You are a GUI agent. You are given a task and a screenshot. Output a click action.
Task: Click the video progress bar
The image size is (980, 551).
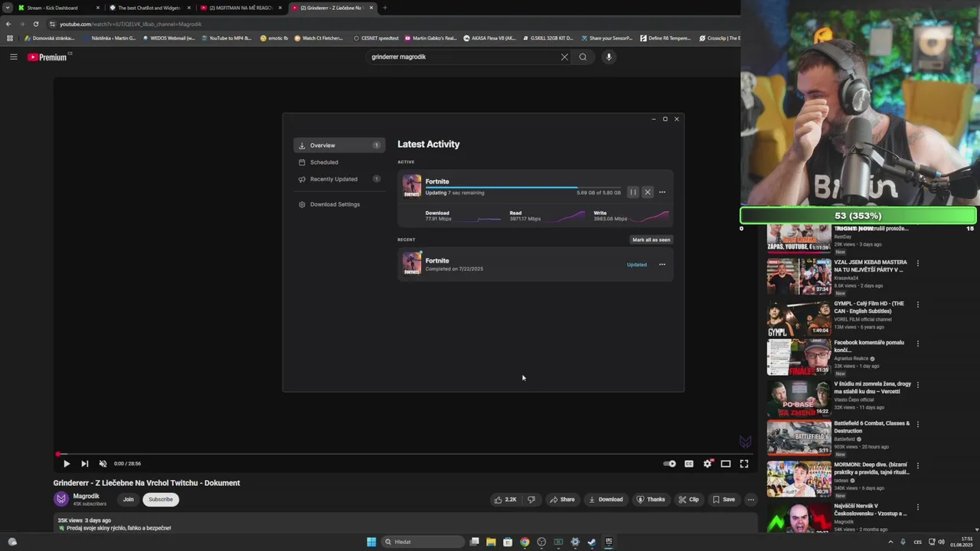(403, 454)
